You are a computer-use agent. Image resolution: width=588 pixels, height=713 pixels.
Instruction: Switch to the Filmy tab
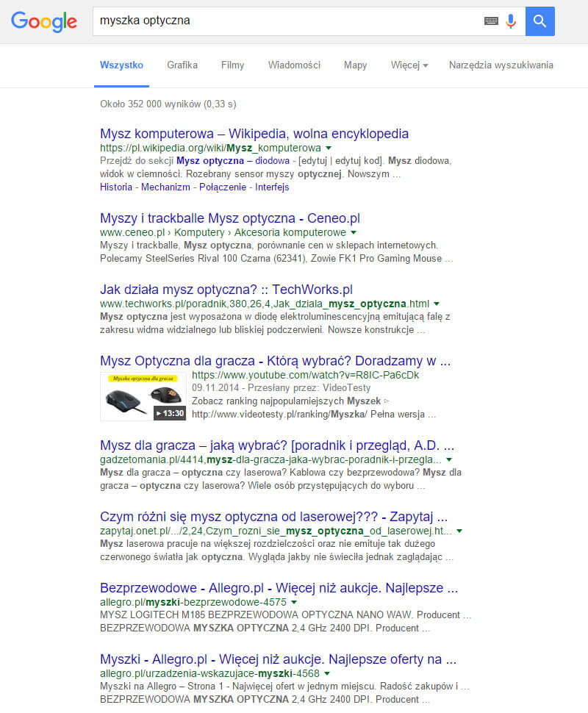tap(233, 65)
